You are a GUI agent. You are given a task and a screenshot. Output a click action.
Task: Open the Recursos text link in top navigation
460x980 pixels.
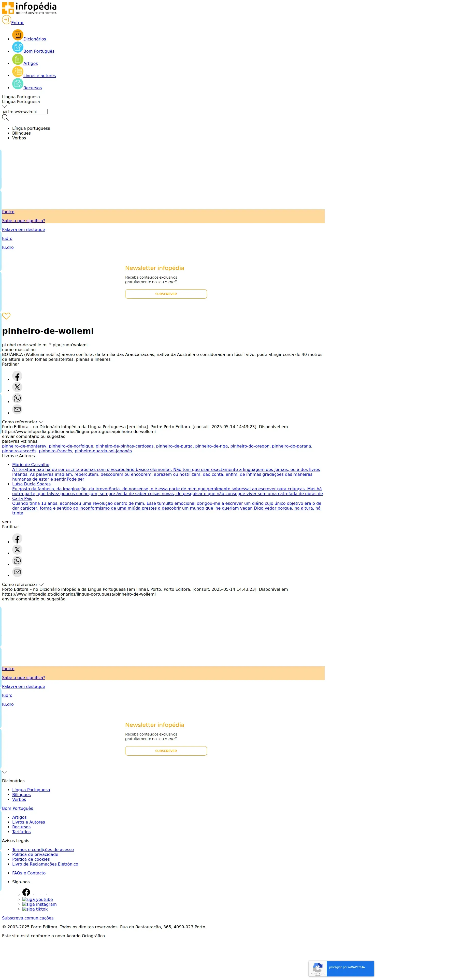[x=33, y=88]
